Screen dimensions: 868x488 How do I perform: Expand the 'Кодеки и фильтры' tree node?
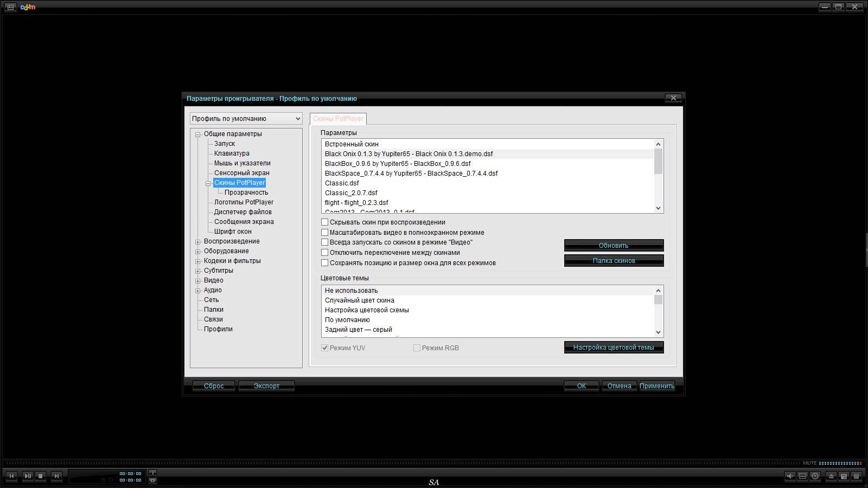(198, 261)
